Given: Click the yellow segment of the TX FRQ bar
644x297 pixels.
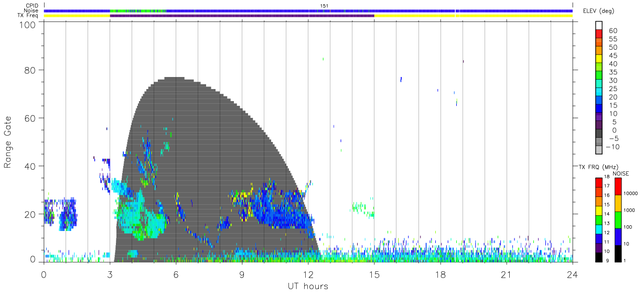Looking at the screenshot, I should tap(600, 211).
